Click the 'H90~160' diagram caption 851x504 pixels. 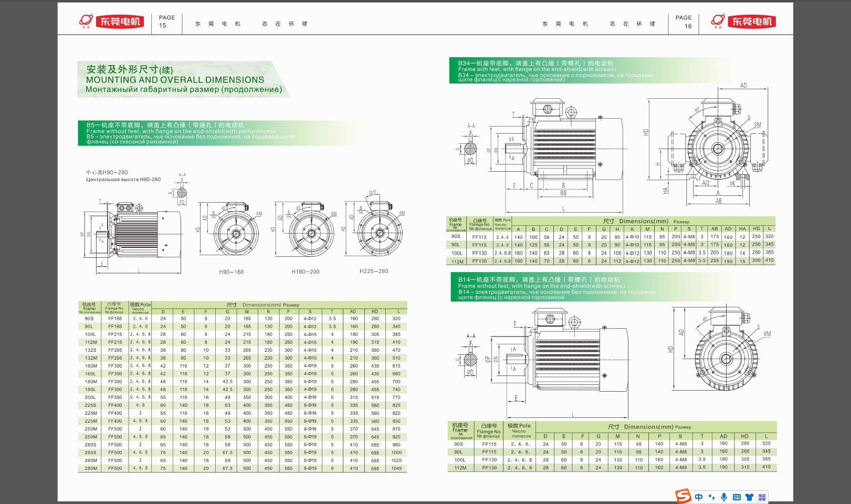(x=232, y=272)
